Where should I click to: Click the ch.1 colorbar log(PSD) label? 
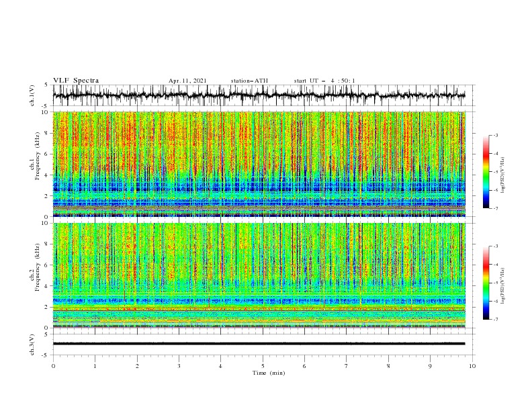click(x=503, y=175)
